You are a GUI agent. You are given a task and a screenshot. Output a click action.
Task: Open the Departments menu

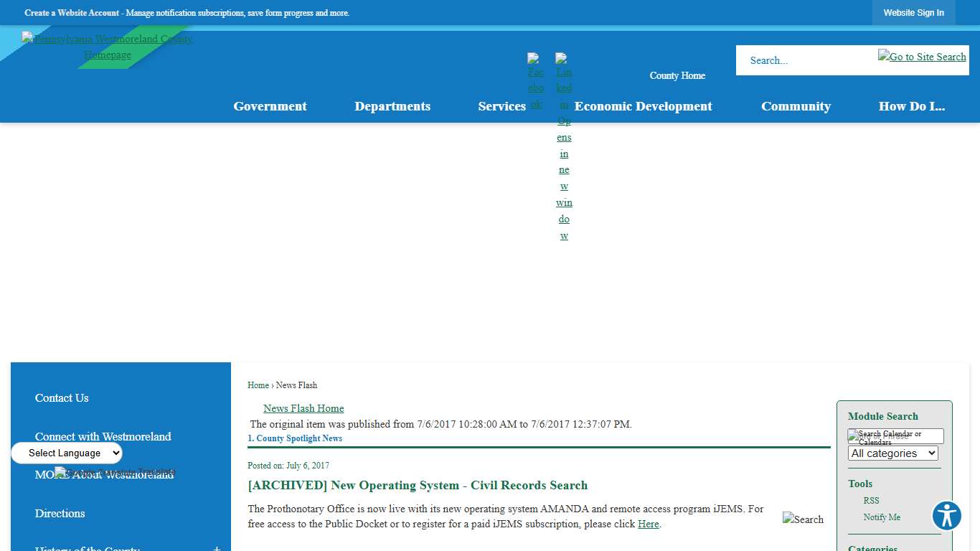click(392, 106)
